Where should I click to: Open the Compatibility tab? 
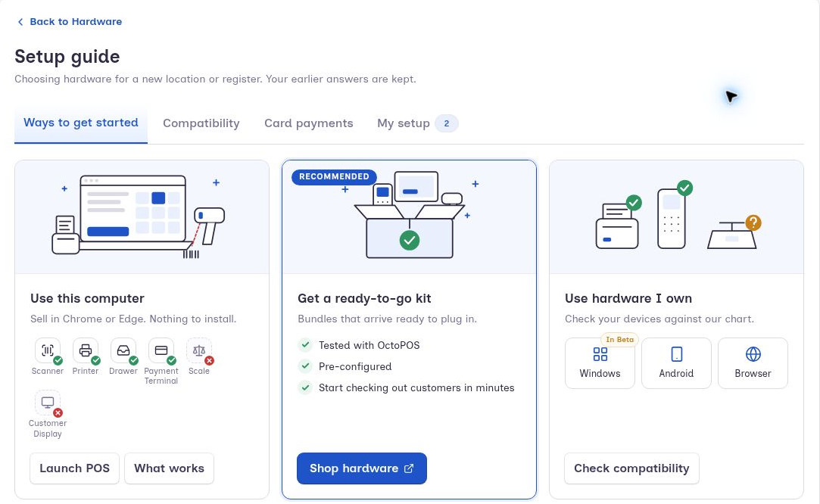pyautogui.click(x=201, y=123)
